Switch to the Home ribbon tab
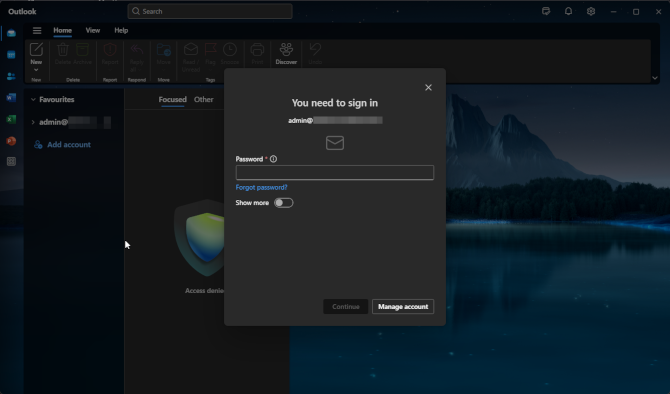670x394 pixels. tap(62, 30)
